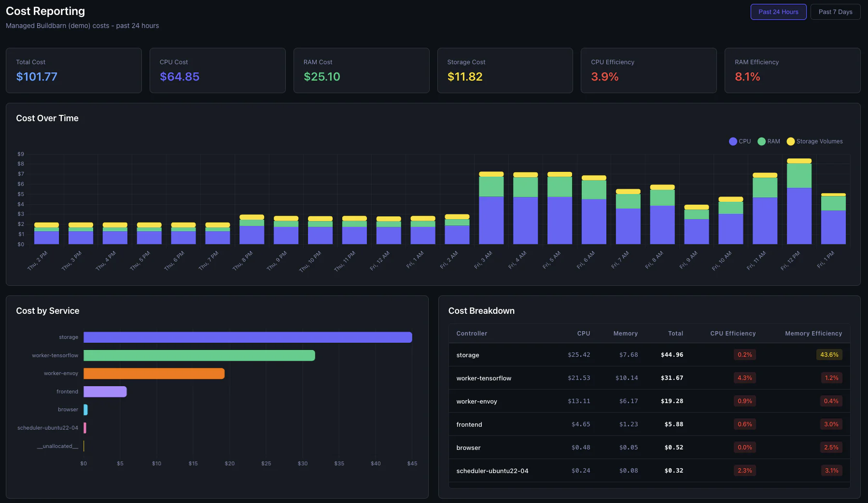
Task: Sort by the Total column header
Action: [675, 334]
